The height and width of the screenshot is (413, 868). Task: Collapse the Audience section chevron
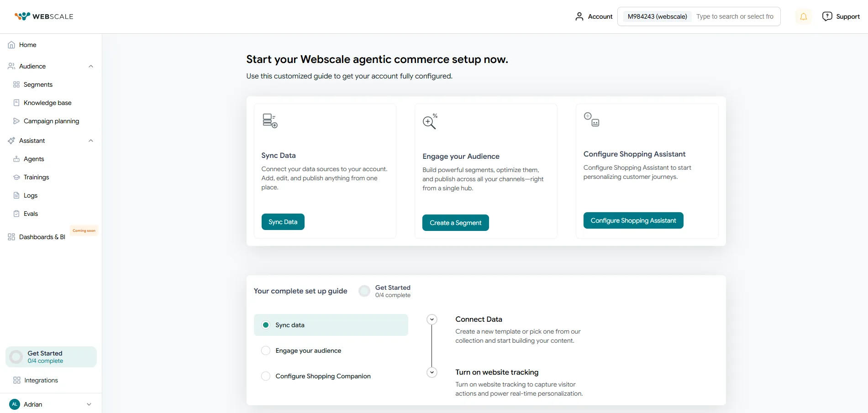91,66
